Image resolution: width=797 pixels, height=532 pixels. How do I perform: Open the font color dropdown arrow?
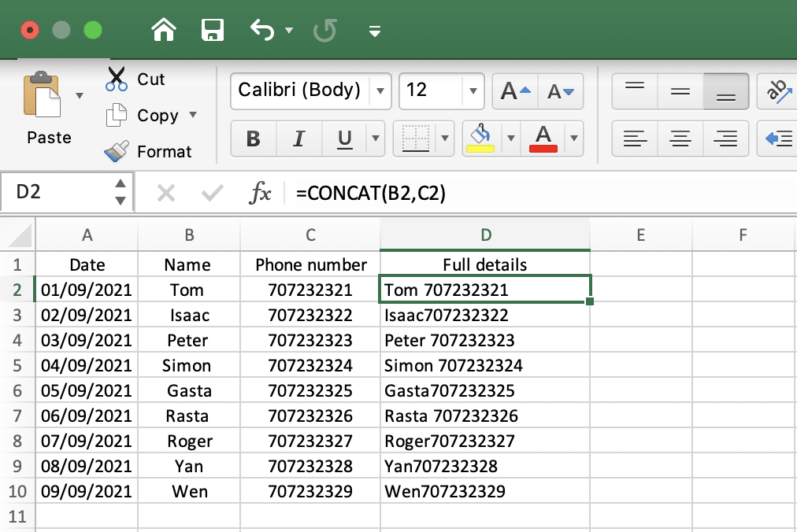click(574, 139)
